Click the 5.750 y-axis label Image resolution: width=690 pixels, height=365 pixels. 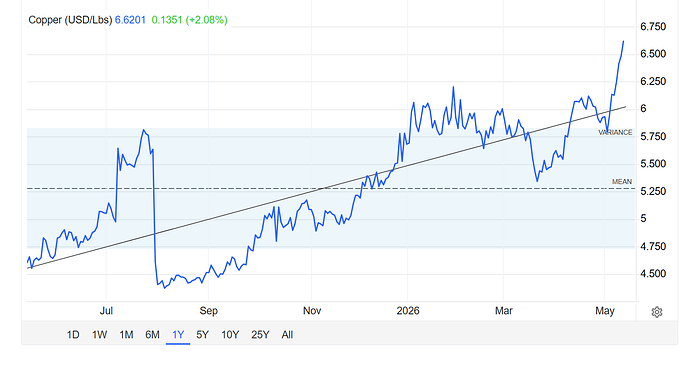[x=653, y=136]
